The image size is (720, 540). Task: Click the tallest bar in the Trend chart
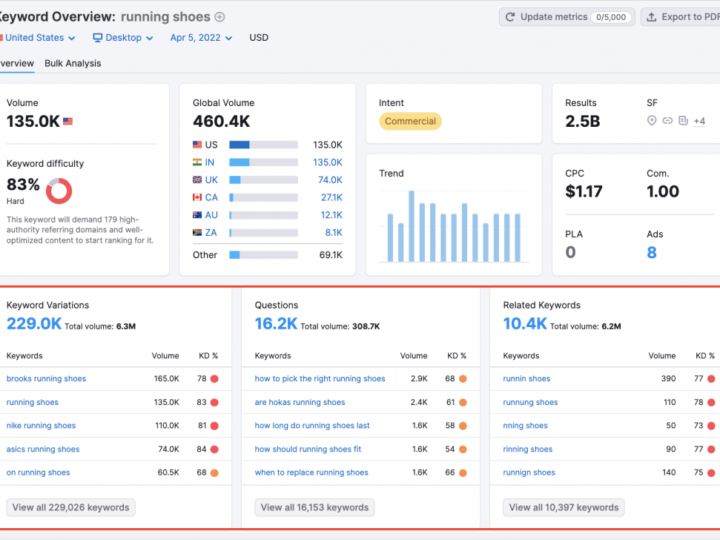point(411,226)
